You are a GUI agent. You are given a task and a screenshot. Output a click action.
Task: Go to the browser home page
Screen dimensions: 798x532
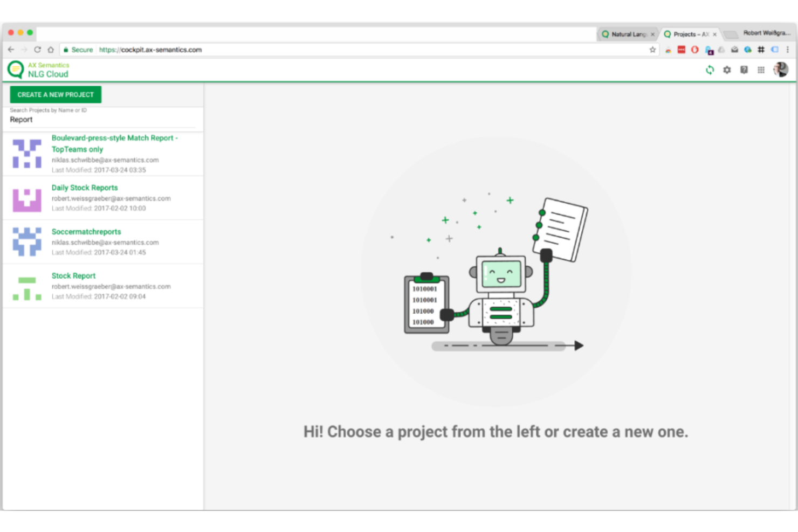(51, 50)
